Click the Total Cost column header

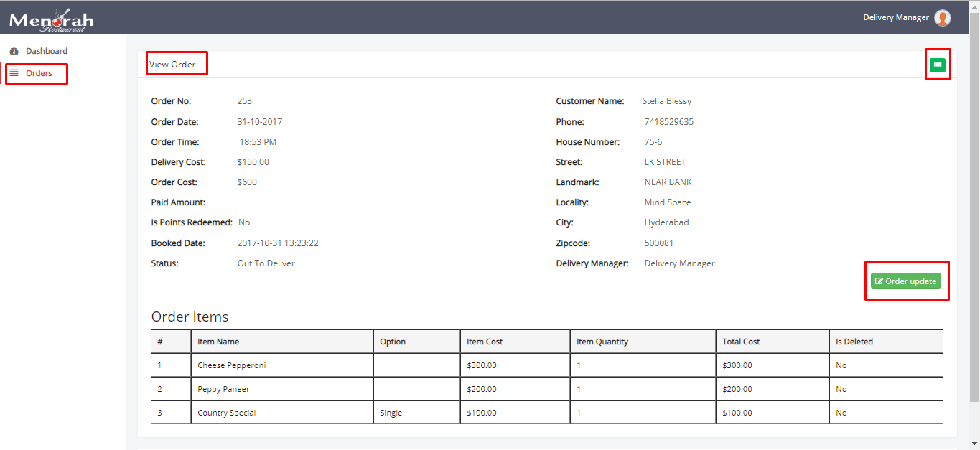(741, 342)
